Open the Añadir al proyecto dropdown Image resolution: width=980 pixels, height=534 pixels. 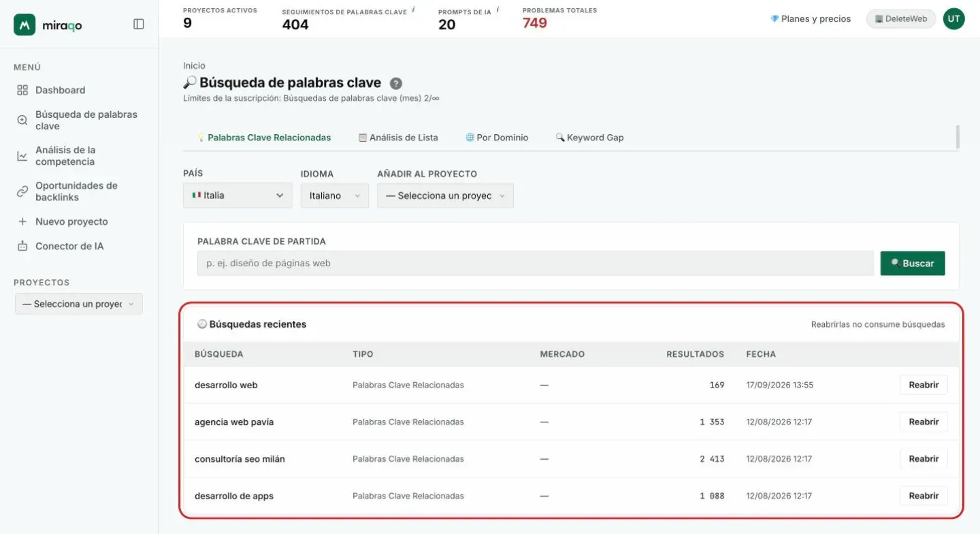(445, 195)
